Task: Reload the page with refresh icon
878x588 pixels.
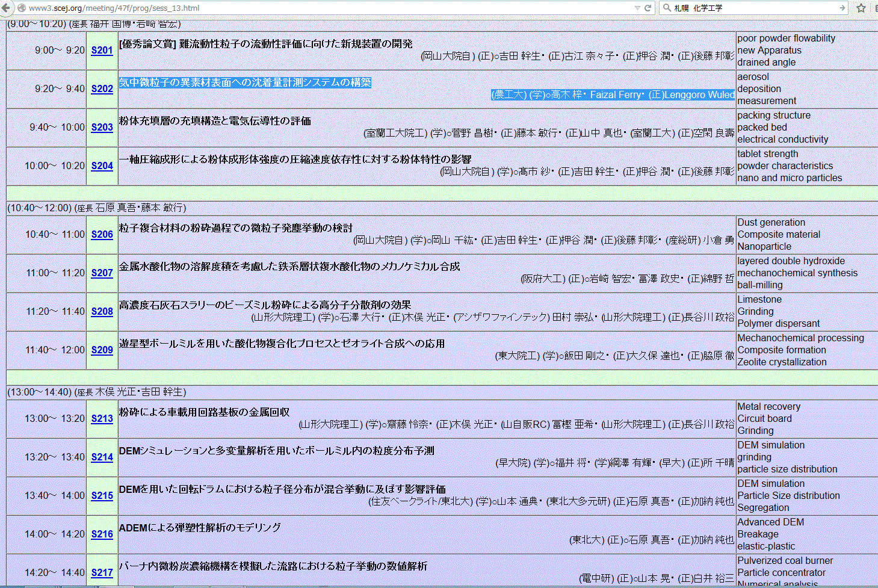Action: [648, 8]
